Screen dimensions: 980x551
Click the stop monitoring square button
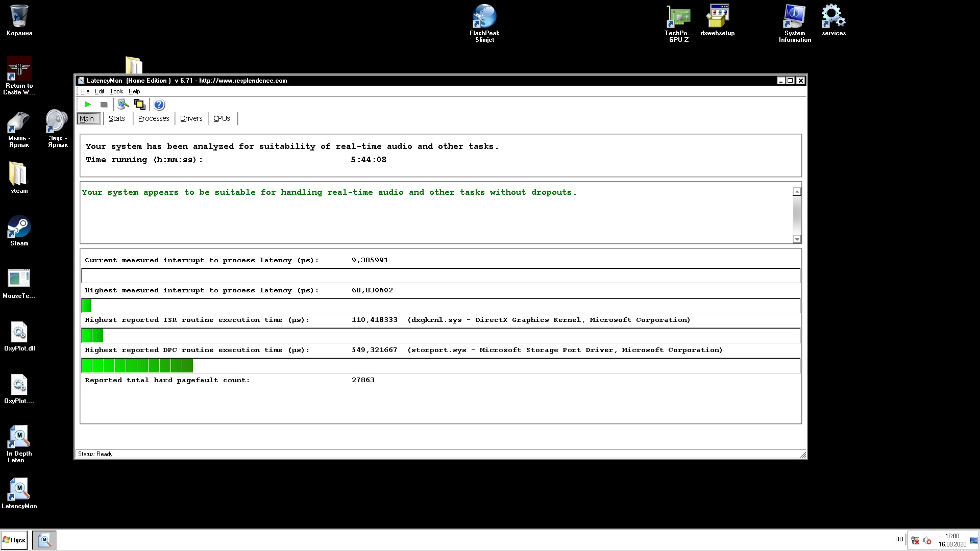coord(104,105)
